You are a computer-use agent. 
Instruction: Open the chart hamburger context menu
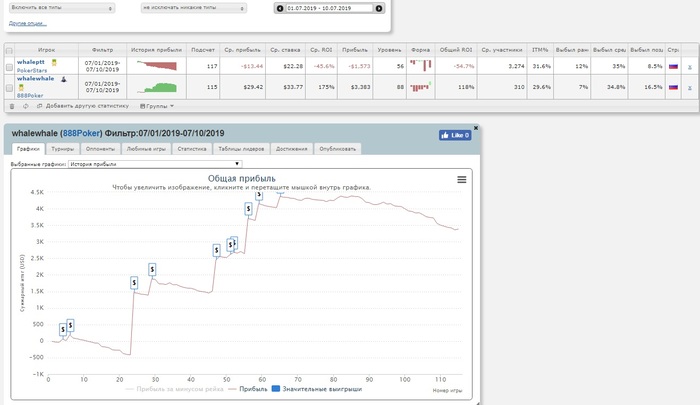pyautogui.click(x=462, y=180)
